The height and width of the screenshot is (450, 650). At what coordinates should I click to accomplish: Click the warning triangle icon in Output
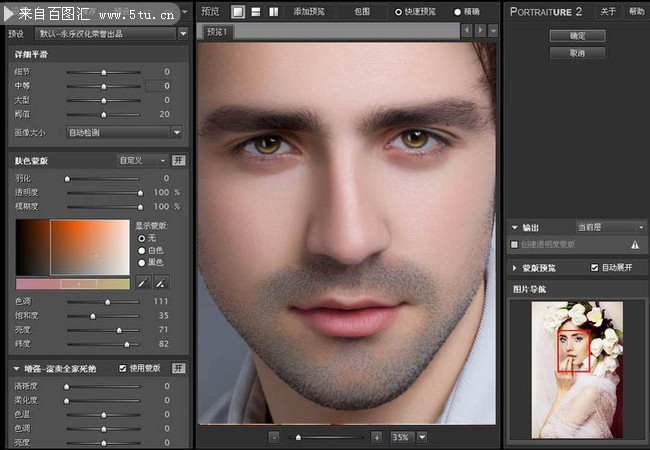(x=635, y=245)
